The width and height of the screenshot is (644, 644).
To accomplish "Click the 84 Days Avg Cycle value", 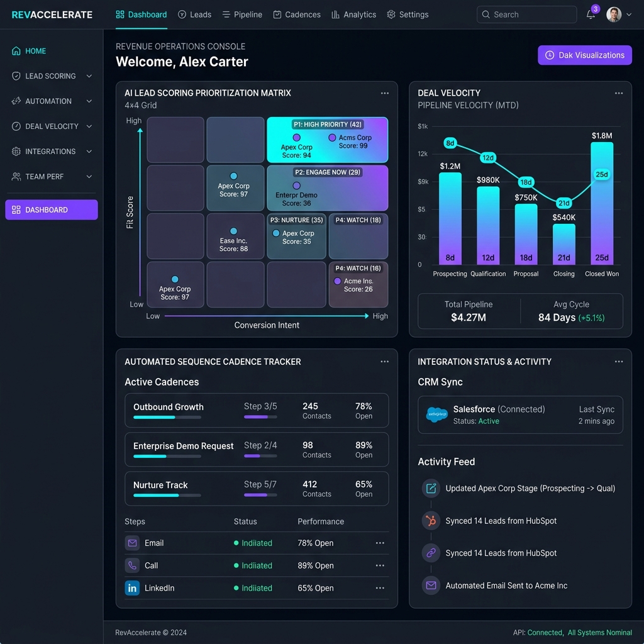I will pyautogui.click(x=557, y=318).
